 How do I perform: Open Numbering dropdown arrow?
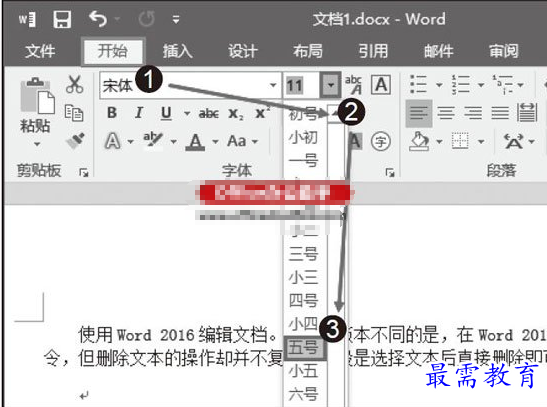tap(481, 85)
